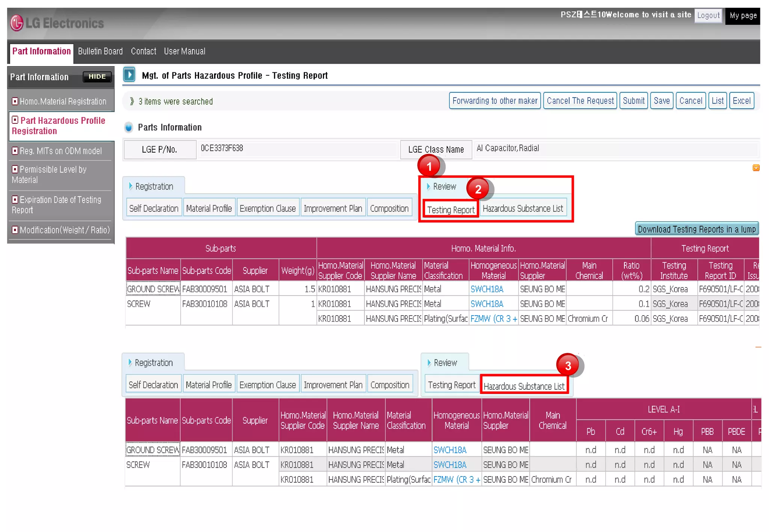Click the Logout button

pyautogui.click(x=708, y=16)
